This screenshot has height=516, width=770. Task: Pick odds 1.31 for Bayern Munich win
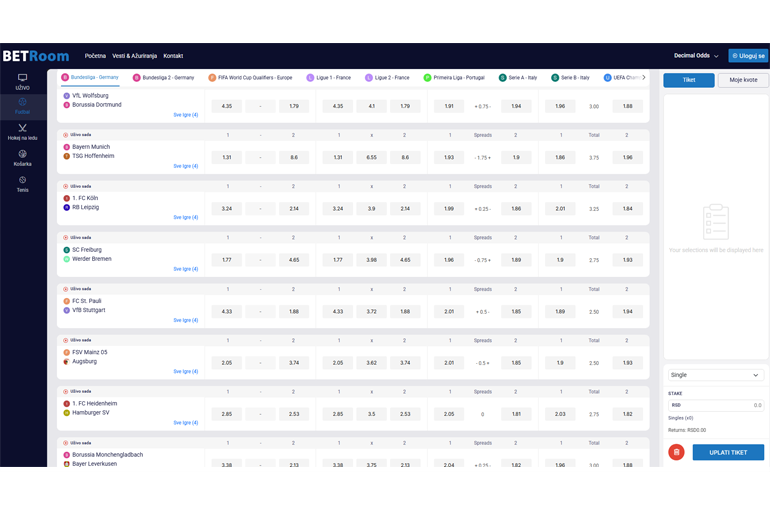pyautogui.click(x=227, y=157)
